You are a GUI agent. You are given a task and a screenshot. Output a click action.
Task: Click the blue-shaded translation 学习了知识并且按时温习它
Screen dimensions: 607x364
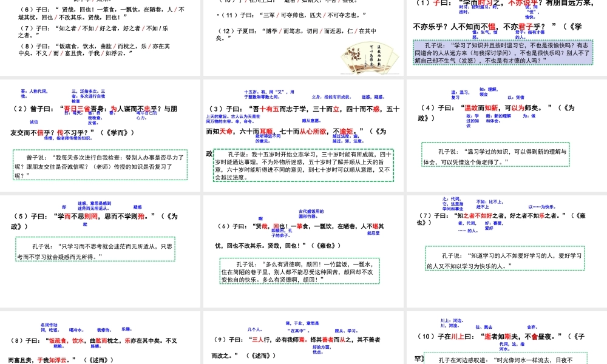coord(503,52)
